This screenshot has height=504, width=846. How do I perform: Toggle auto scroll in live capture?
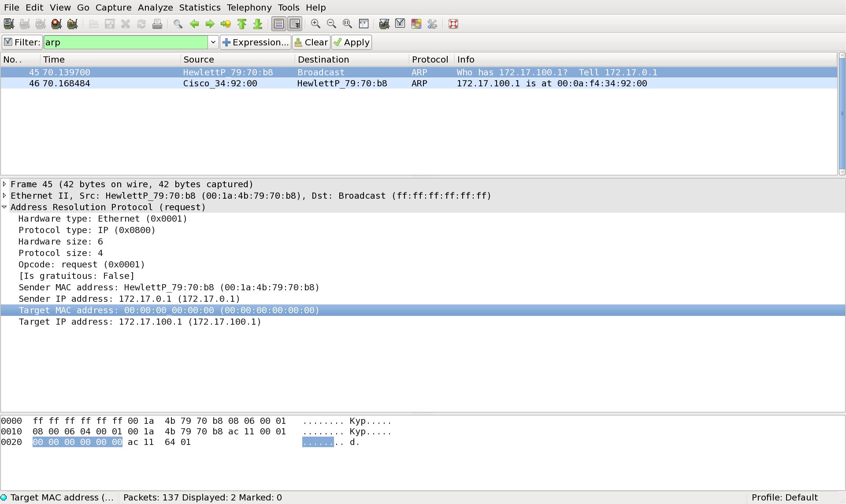295,24
